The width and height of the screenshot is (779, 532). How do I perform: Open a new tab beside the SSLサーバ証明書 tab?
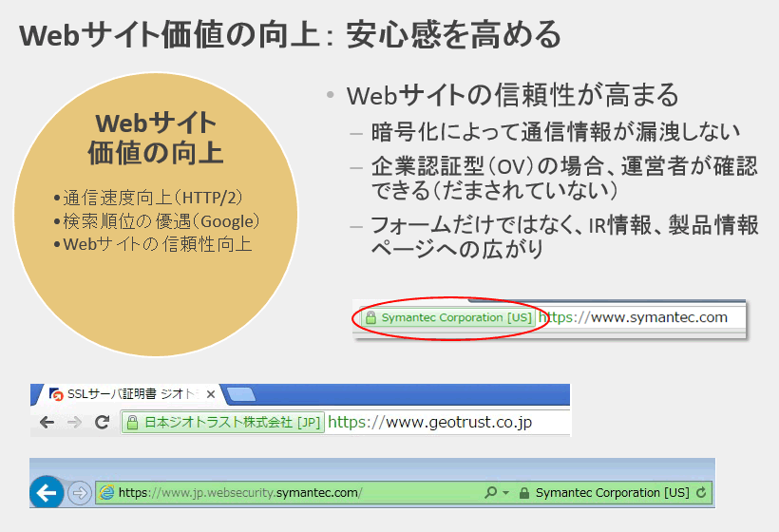(240, 394)
